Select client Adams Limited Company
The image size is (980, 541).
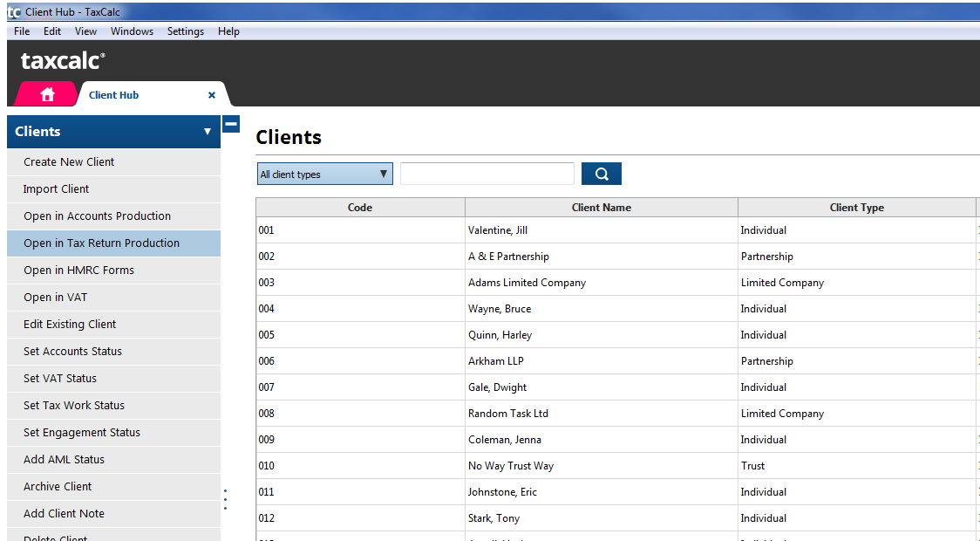point(527,283)
